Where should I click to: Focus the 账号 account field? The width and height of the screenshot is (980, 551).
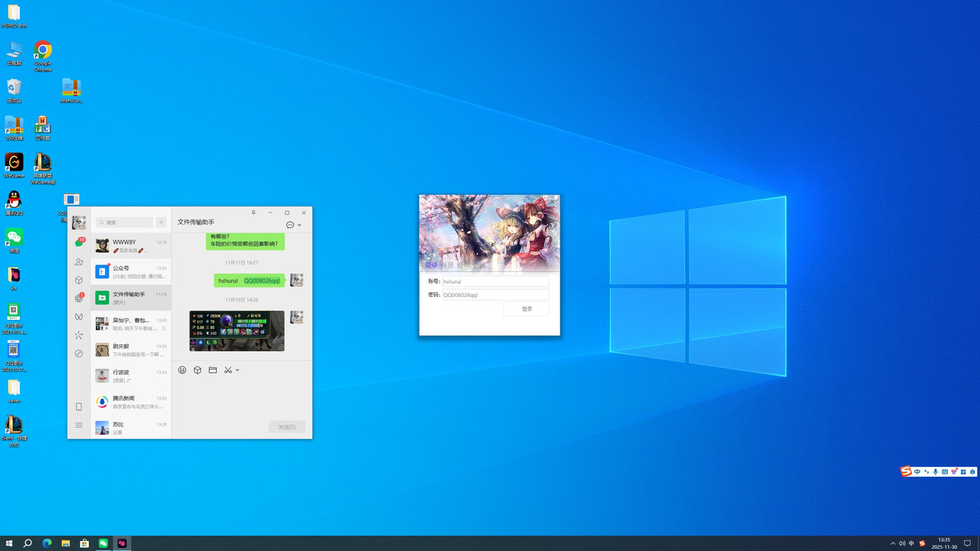(495, 282)
